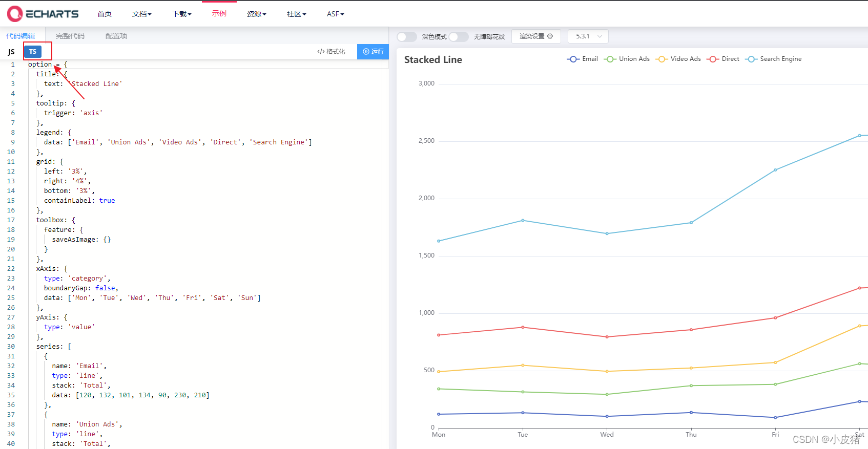868x449 pixels.
Task: Enable the accessible decal pattern switch
Action: [459, 36]
